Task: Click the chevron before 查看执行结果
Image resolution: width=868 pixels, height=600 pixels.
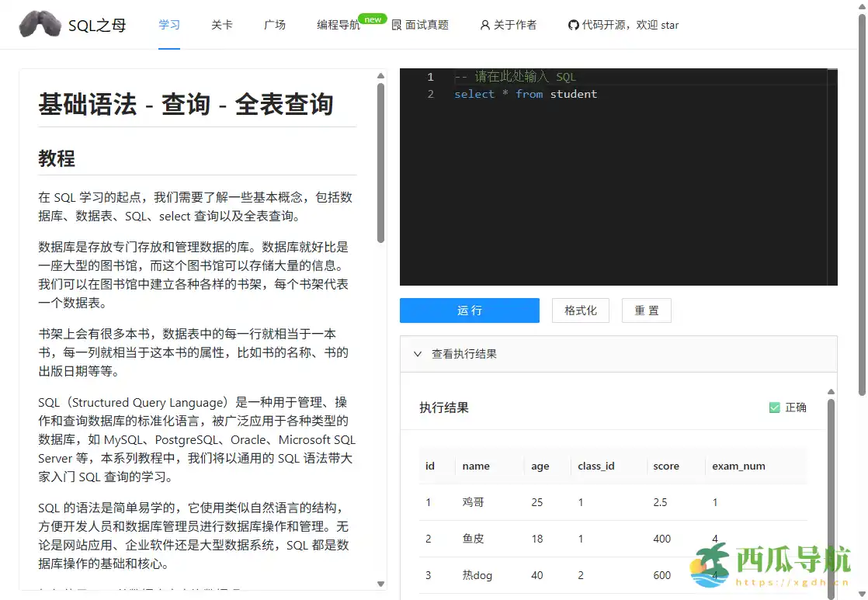Action: click(x=418, y=353)
